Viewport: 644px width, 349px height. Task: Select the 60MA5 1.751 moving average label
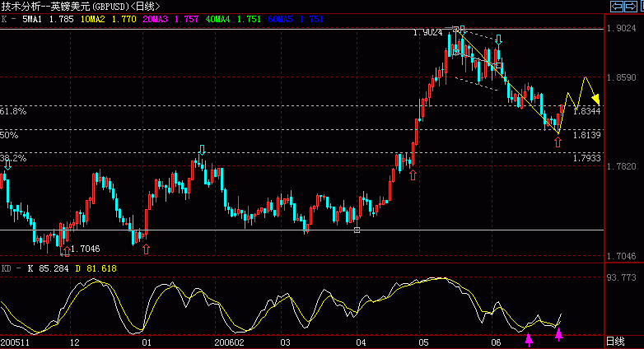click(x=296, y=19)
